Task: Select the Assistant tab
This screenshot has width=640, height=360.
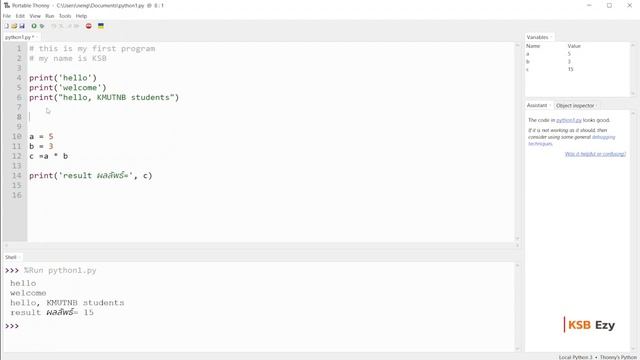Action: click(x=537, y=105)
